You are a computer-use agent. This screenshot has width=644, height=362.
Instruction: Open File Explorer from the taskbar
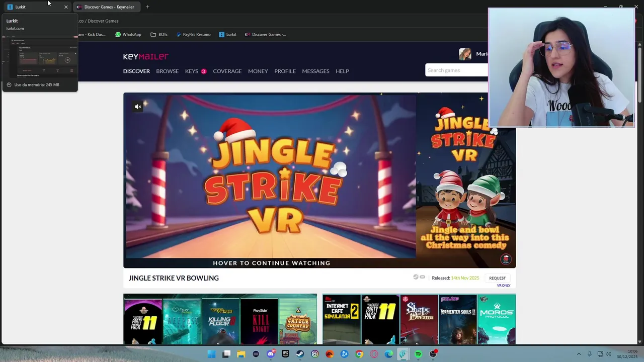(x=241, y=354)
